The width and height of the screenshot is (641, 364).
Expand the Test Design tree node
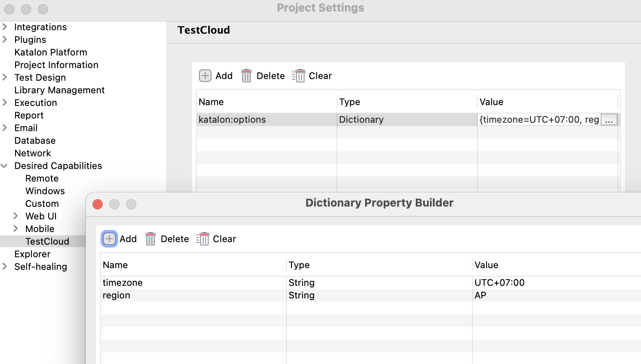5,77
